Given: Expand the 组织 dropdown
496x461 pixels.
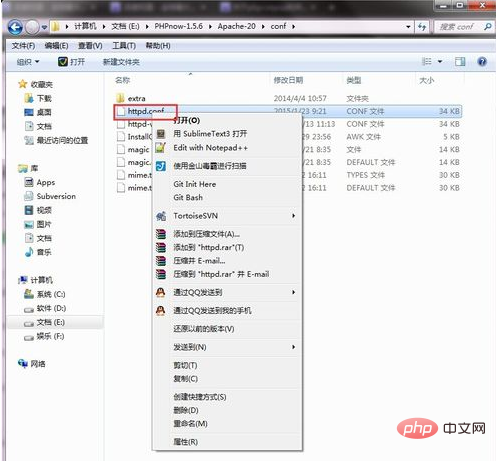Looking at the screenshot, I should point(28,62).
